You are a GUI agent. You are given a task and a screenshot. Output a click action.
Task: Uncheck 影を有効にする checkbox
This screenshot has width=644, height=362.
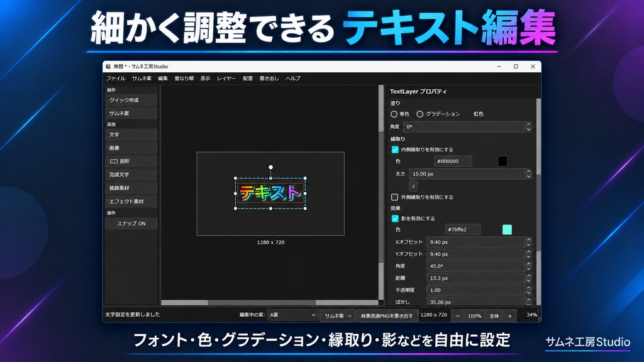click(x=395, y=218)
